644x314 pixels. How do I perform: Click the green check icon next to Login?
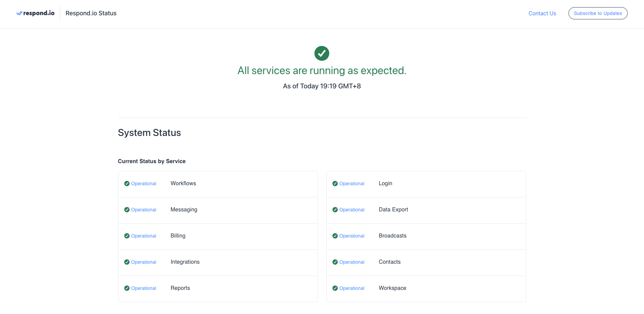(x=335, y=183)
